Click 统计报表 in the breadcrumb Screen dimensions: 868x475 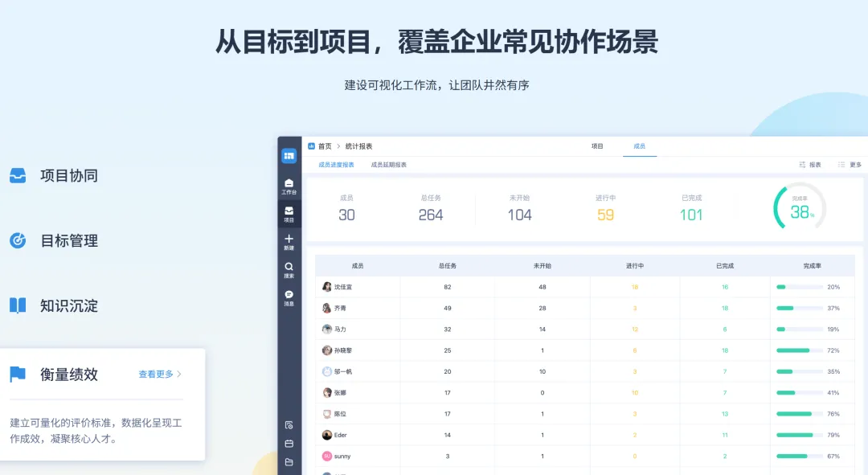(x=358, y=146)
